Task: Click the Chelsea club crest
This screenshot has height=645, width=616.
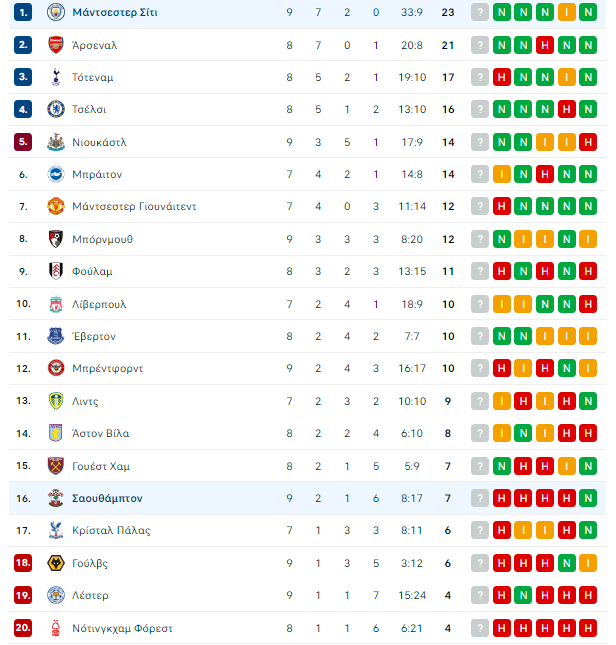Action: (x=56, y=109)
